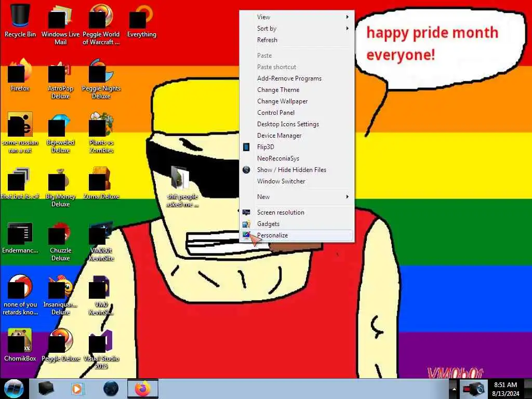Click the camera recorder tray icon
This screenshot has height=399, width=532.
474,389
